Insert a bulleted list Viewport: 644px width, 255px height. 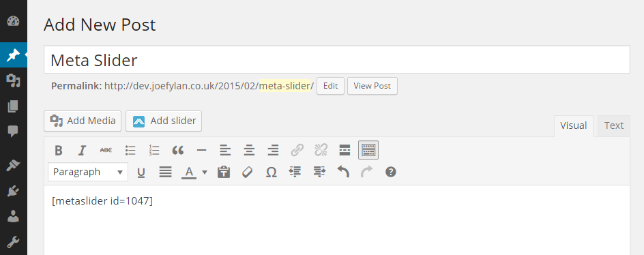click(x=130, y=150)
